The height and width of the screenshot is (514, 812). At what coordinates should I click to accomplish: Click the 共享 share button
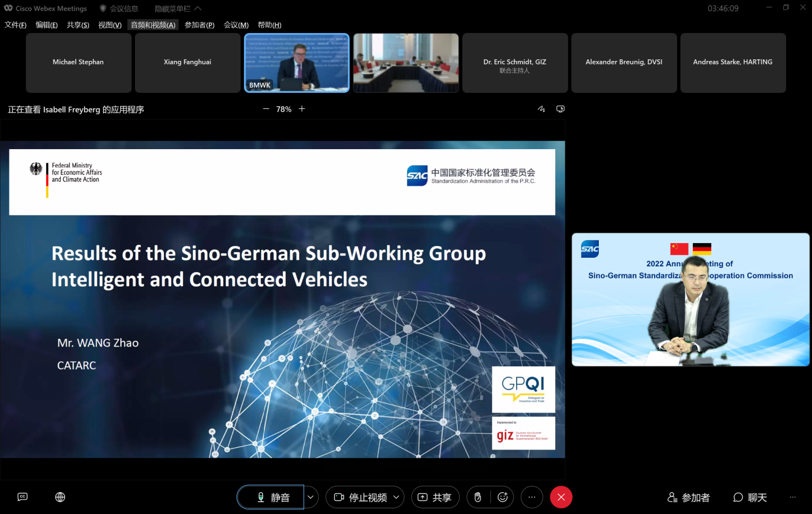(x=435, y=497)
